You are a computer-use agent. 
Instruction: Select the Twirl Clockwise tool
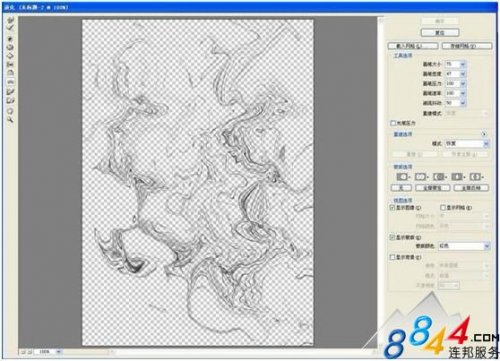click(x=11, y=39)
